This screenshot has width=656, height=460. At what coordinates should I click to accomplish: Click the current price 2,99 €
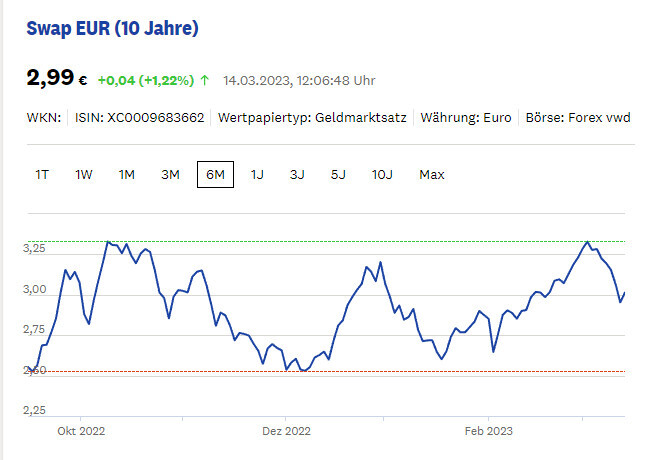pos(57,79)
